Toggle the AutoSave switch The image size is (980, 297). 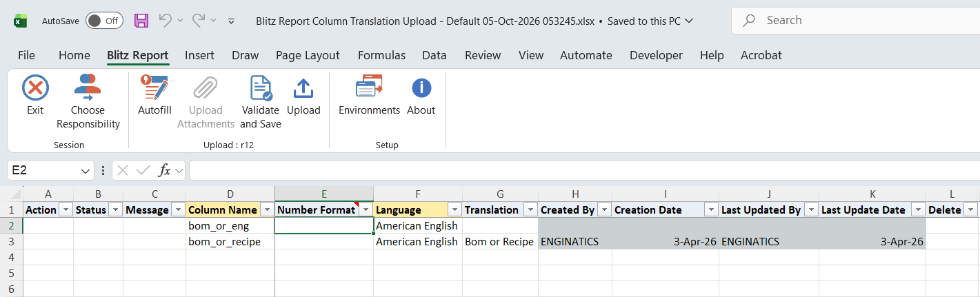[x=104, y=21]
